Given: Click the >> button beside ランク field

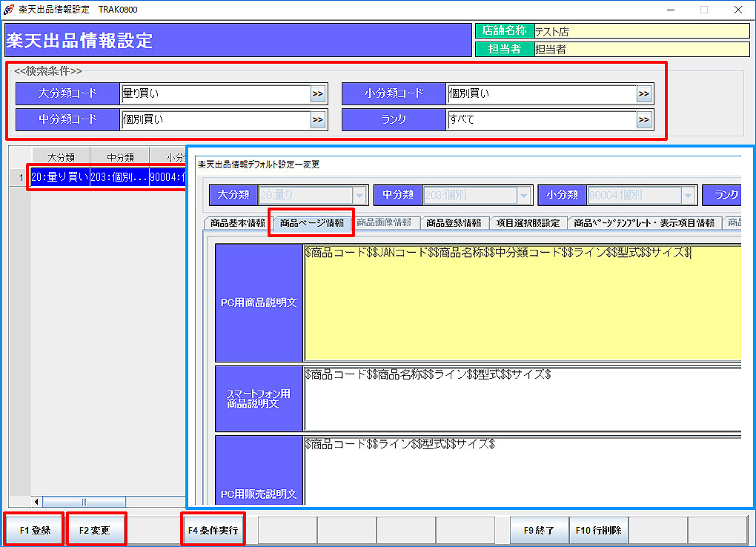Looking at the screenshot, I should click(643, 119).
